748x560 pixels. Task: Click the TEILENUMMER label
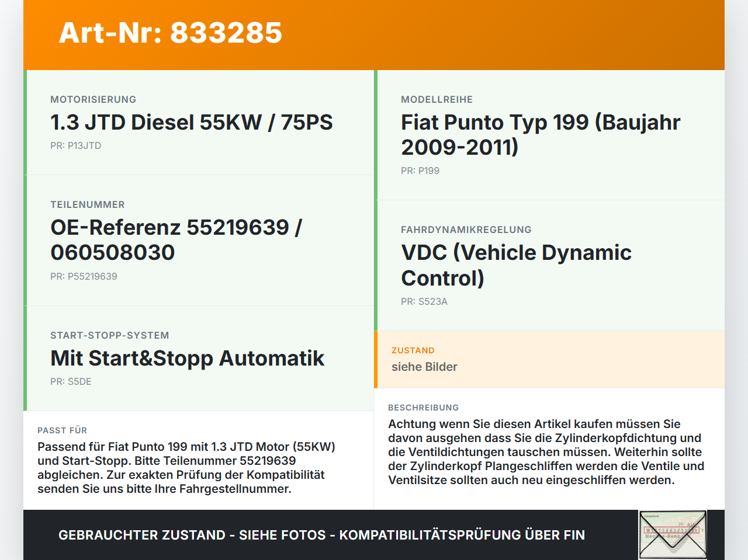click(x=88, y=204)
